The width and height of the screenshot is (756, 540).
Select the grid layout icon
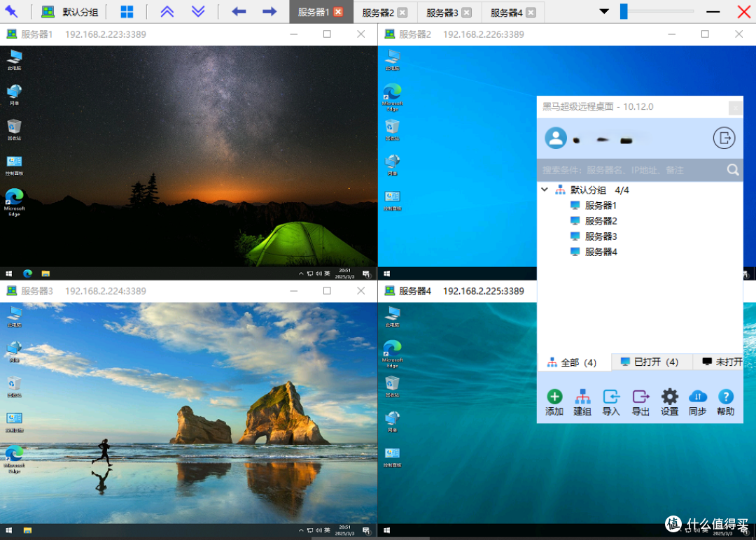[127, 12]
